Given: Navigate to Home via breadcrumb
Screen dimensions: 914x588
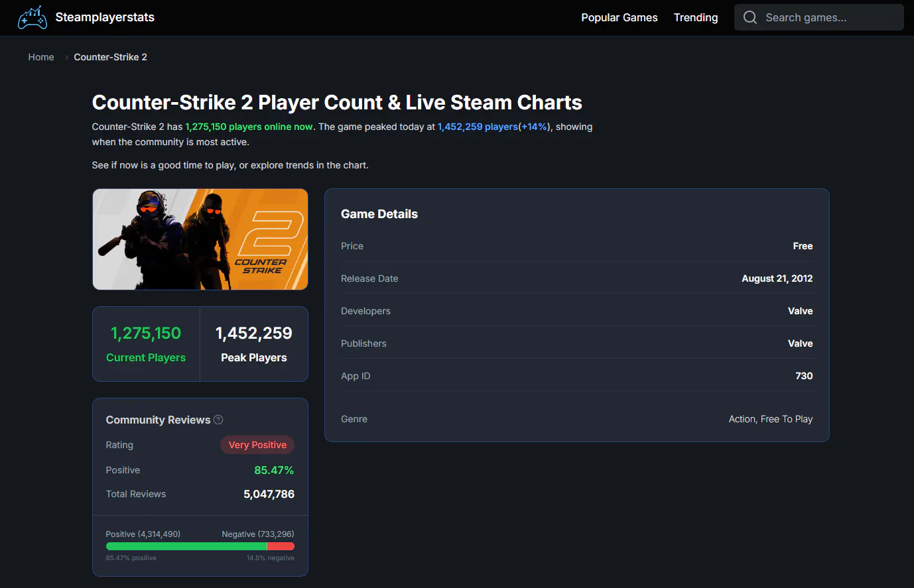Looking at the screenshot, I should coord(41,57).
